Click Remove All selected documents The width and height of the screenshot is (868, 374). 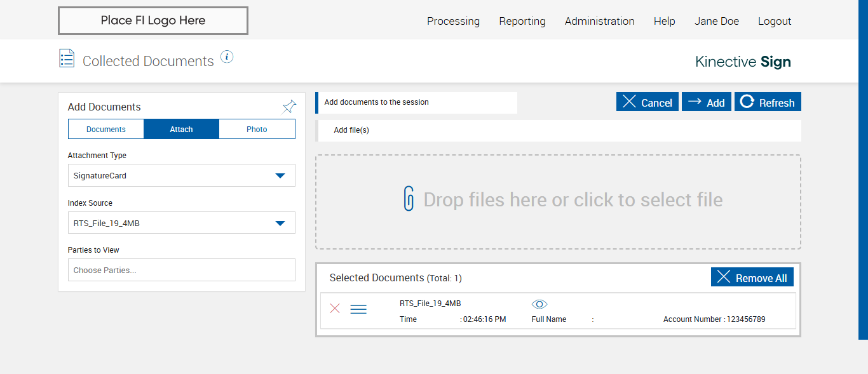(752, 277)
